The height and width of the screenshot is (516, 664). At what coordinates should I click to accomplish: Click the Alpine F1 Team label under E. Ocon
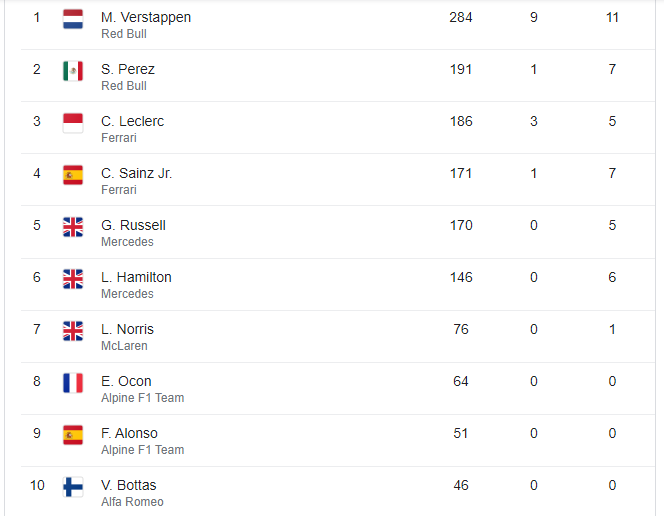click(143, 398)
